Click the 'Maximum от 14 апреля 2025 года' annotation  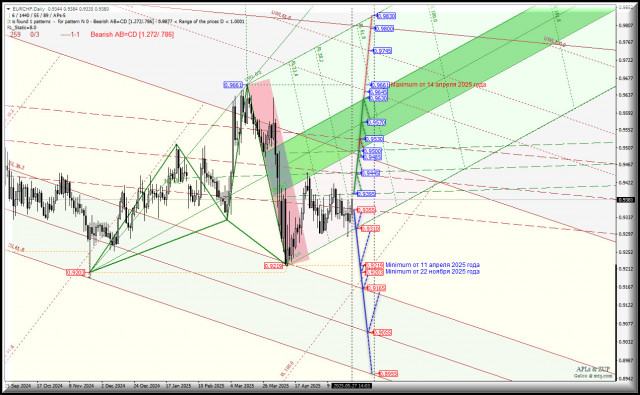point(438,85)
